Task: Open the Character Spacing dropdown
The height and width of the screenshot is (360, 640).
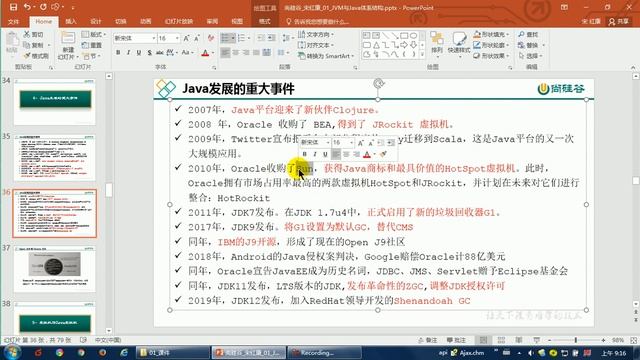Action: tap(171, 53)
